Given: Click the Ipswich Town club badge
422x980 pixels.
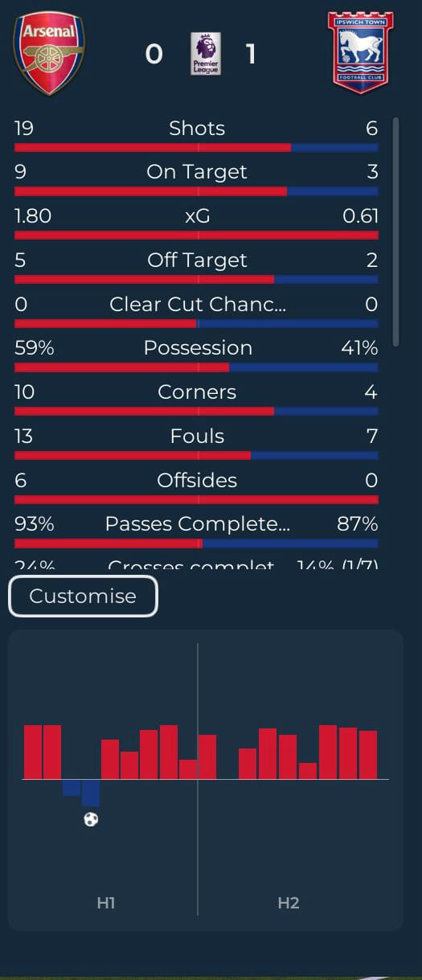Looking at the screenshot, I should click(x=360, y=53).
